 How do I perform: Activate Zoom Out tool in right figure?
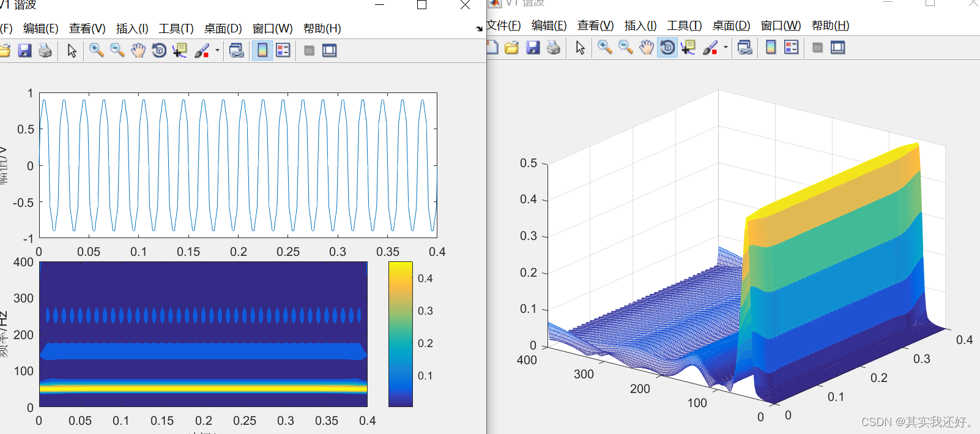(x=626, y=48)
